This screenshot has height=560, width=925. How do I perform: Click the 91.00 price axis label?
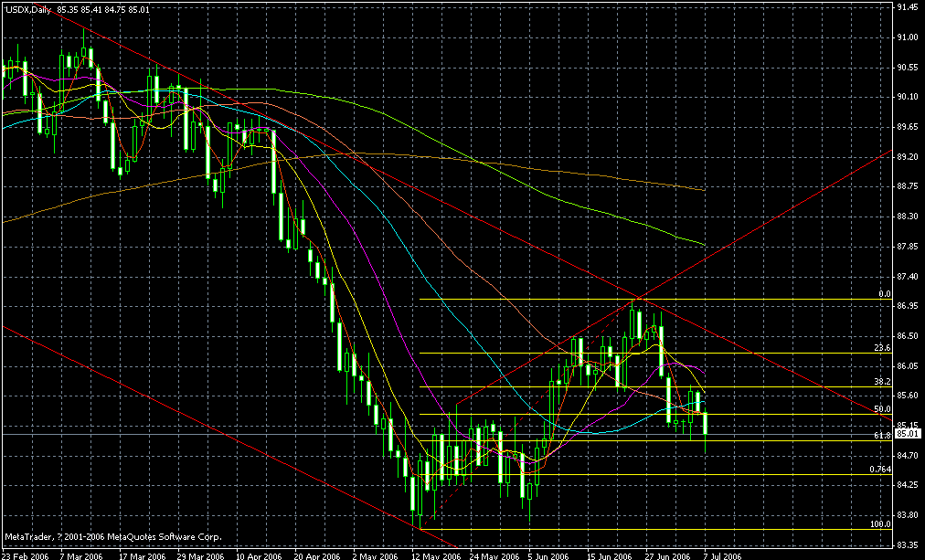(x=908, y=37)
